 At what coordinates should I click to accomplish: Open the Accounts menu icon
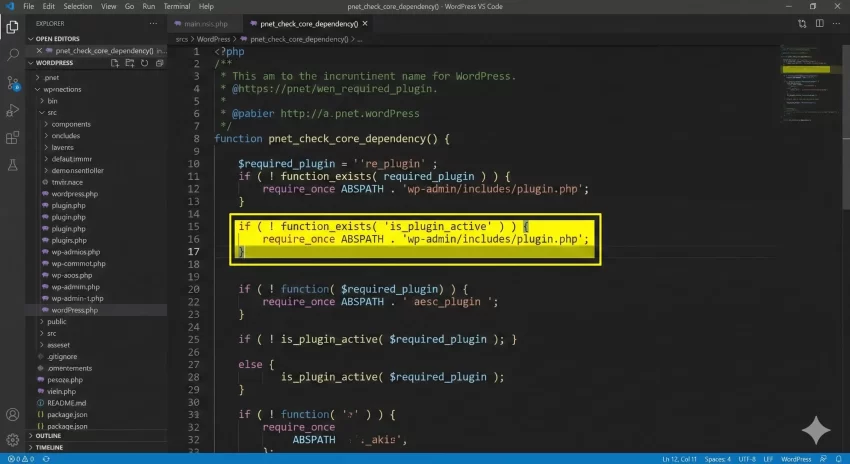12,415
